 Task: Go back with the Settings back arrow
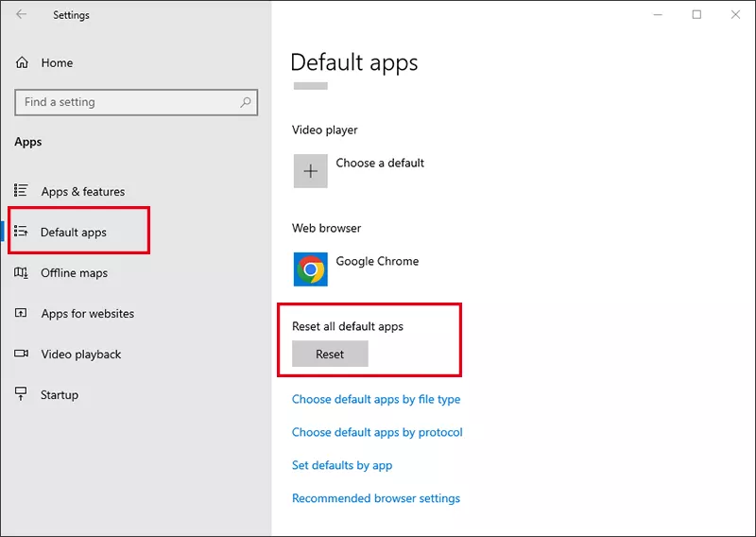[21, 14]
